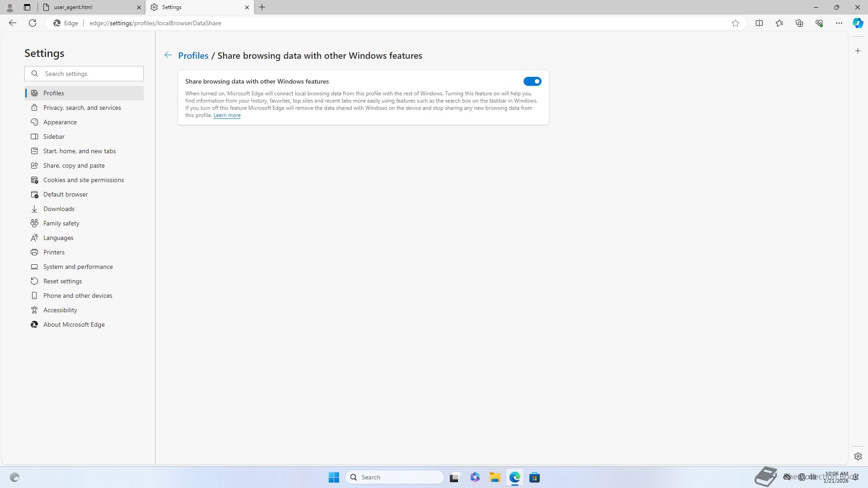Open Settings and more ellipsis menu
This screenshot has width=868, height=488.
click(x=839, y=23)
